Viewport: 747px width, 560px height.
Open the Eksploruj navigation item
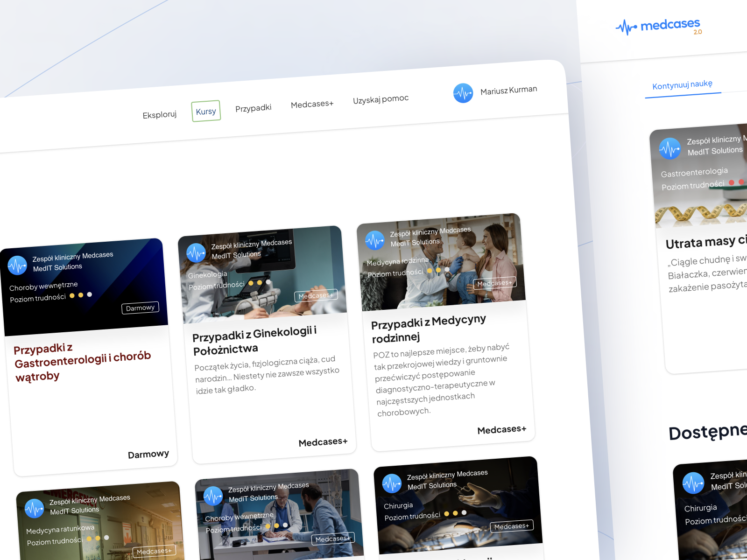160,115
